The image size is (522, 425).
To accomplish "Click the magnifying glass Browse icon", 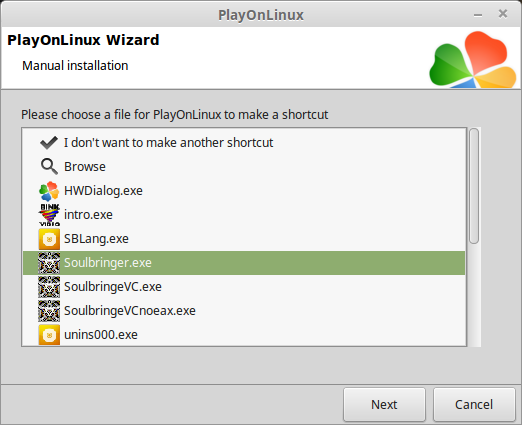I will (x=49, y=166).
